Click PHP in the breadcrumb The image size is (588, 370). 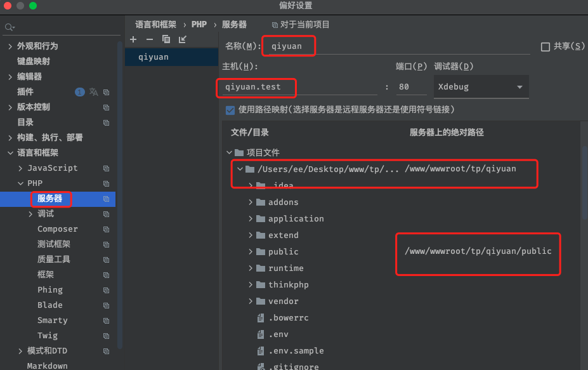(199, 25)
